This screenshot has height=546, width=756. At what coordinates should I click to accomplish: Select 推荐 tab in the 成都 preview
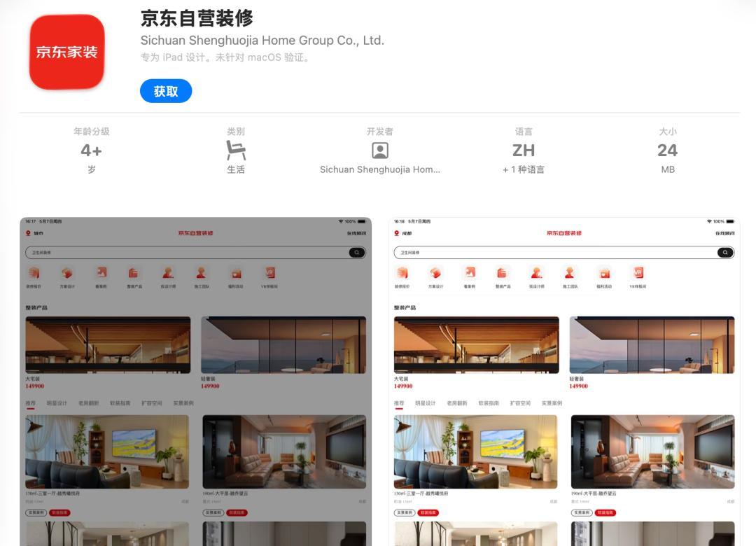point(399,403)
